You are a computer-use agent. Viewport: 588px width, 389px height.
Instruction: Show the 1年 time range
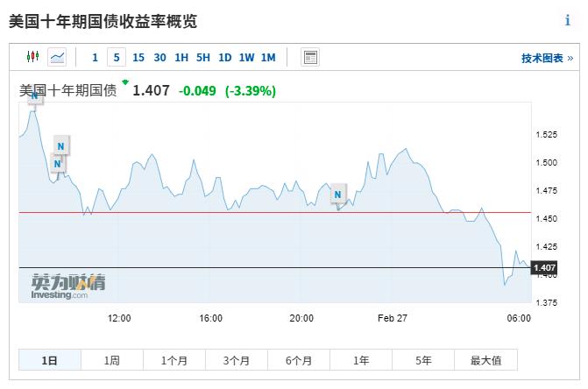361,360
